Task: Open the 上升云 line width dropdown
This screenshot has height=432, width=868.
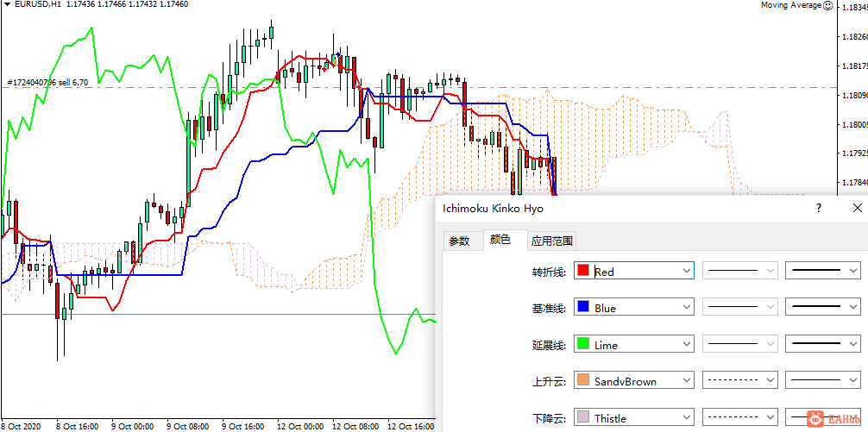Action: click(823, 380)
